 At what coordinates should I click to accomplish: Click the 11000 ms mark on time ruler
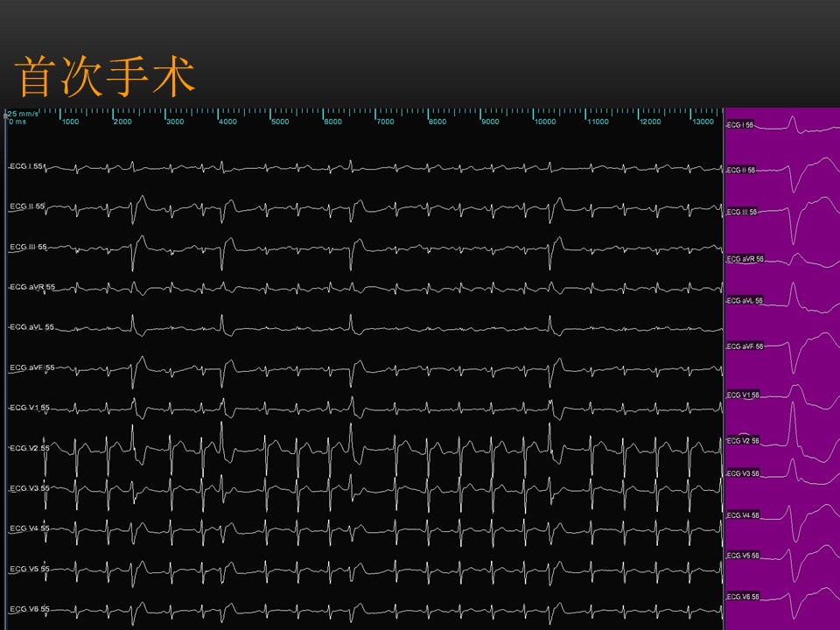(598, 122)
